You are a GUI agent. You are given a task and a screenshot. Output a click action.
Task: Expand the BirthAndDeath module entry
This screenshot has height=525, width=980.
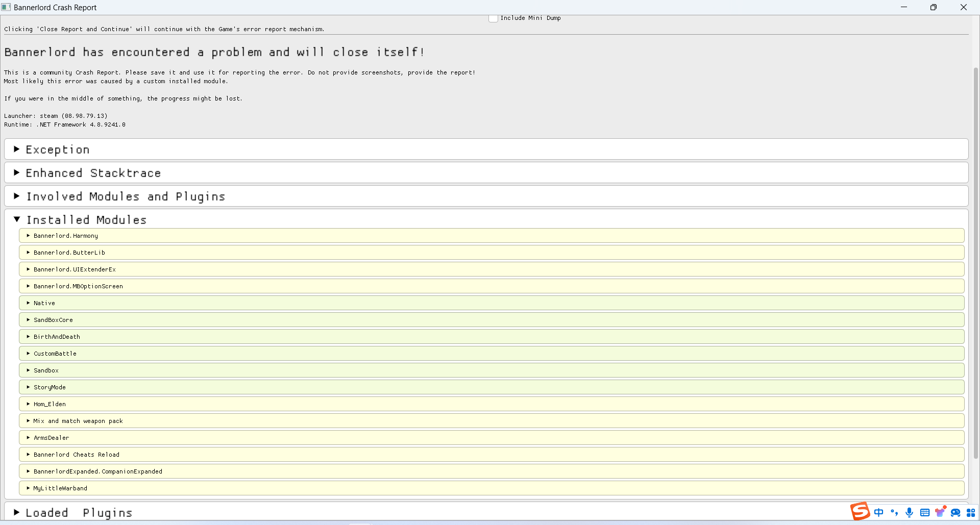[x=492, y=337]
